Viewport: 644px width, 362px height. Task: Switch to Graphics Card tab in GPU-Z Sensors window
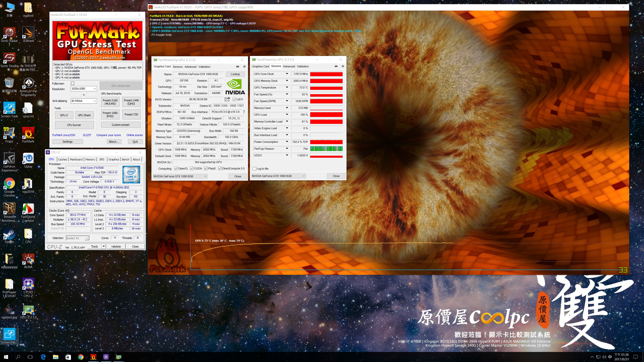(x=260, y=67)
